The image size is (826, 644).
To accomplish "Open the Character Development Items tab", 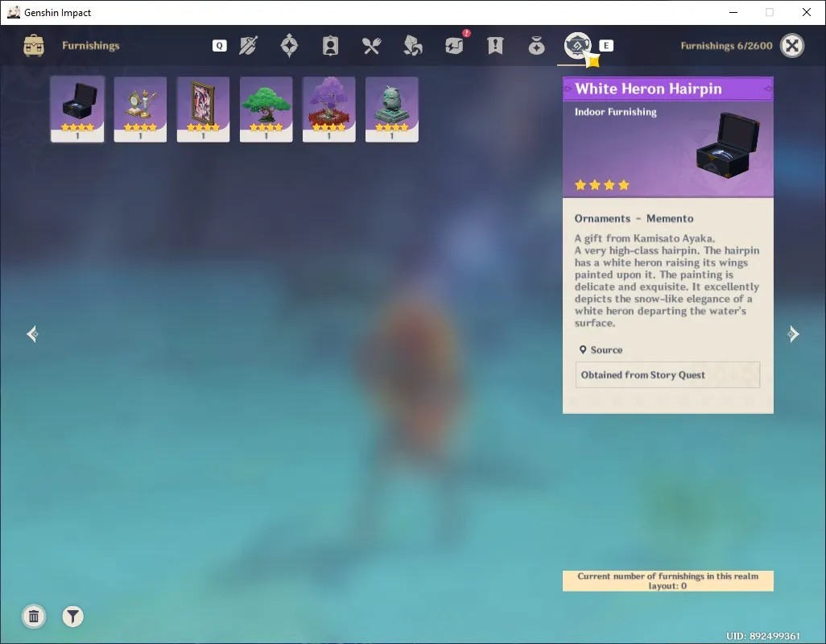I will (x=330, y=46).
